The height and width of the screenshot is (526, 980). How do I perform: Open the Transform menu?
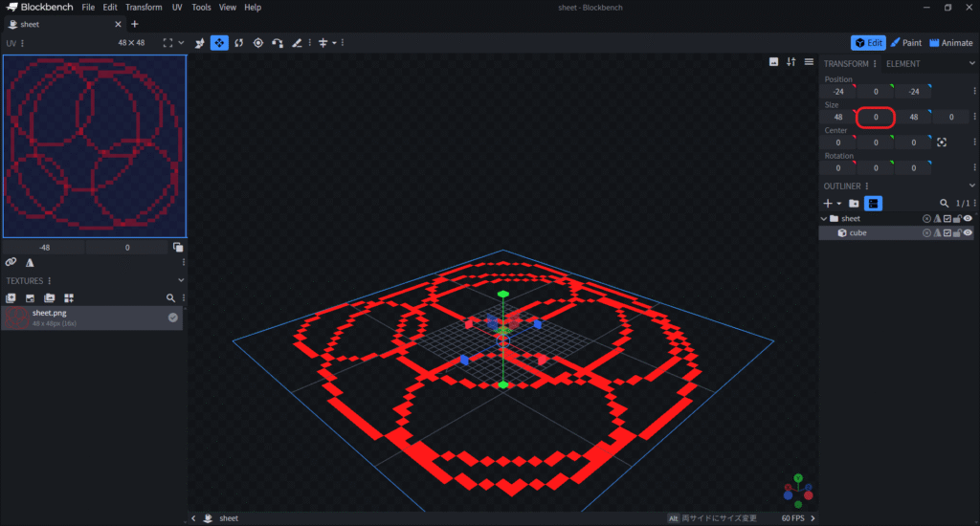pos(144,7)
